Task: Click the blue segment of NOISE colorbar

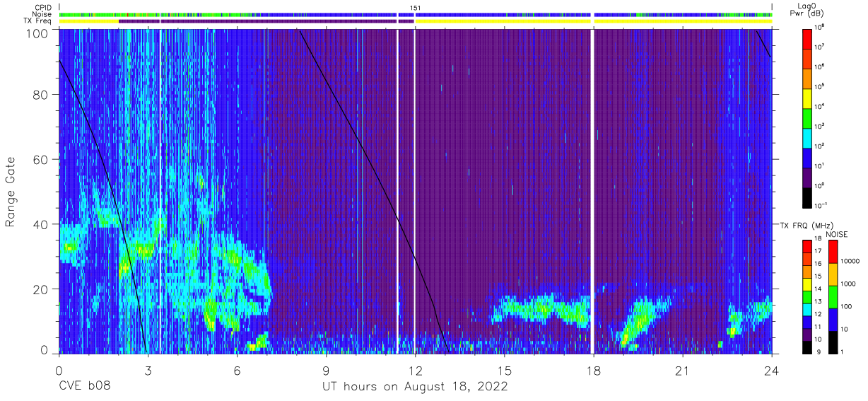Action: [833, 319]
